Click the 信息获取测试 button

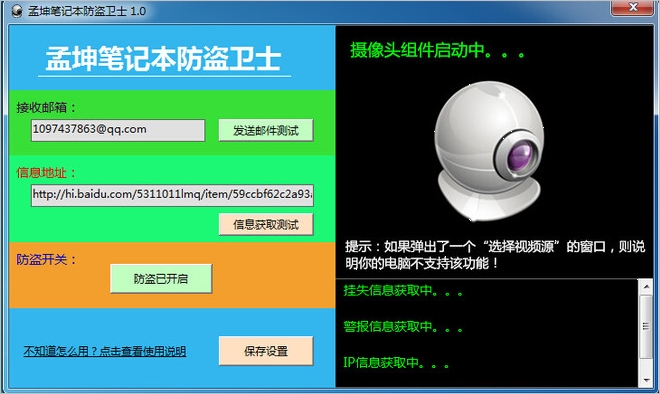tap(266, 224)
